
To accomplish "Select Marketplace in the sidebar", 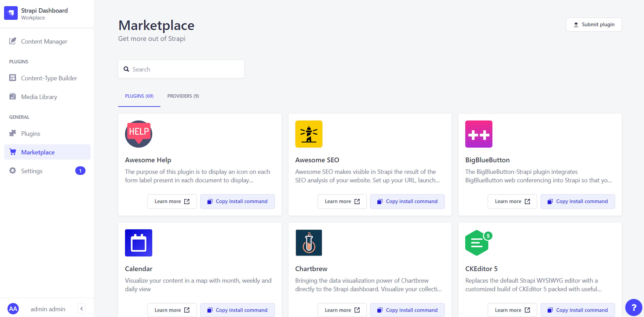I will point(47,152).
